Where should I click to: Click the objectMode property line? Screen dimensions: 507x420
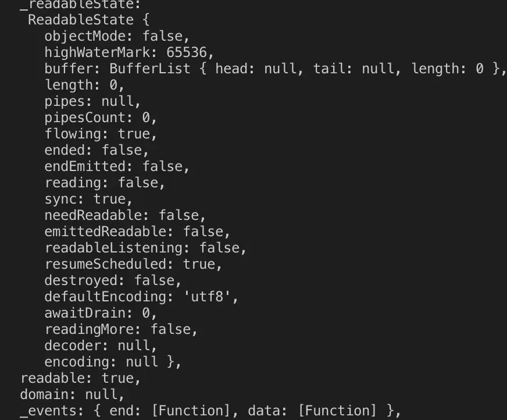117,36
